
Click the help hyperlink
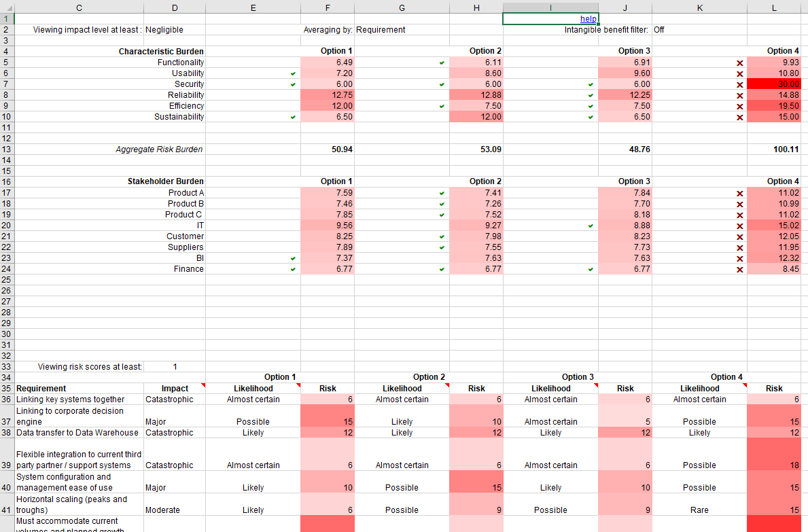click(587, 18)
